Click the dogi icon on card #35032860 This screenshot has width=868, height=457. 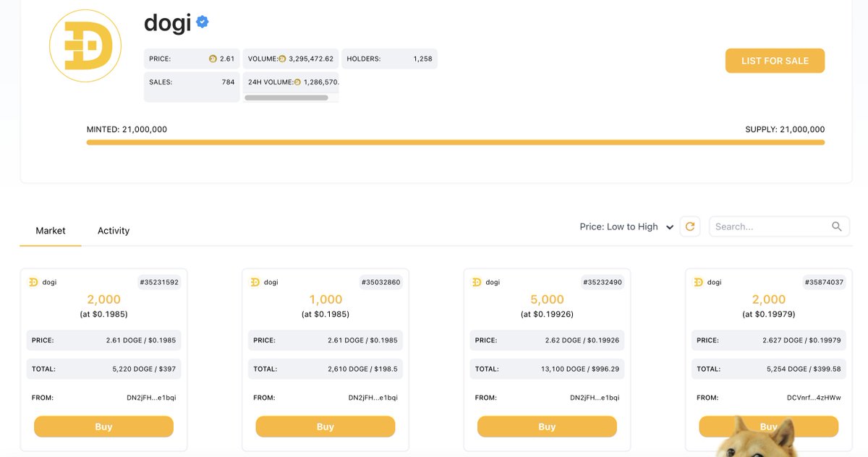point(255,282)
